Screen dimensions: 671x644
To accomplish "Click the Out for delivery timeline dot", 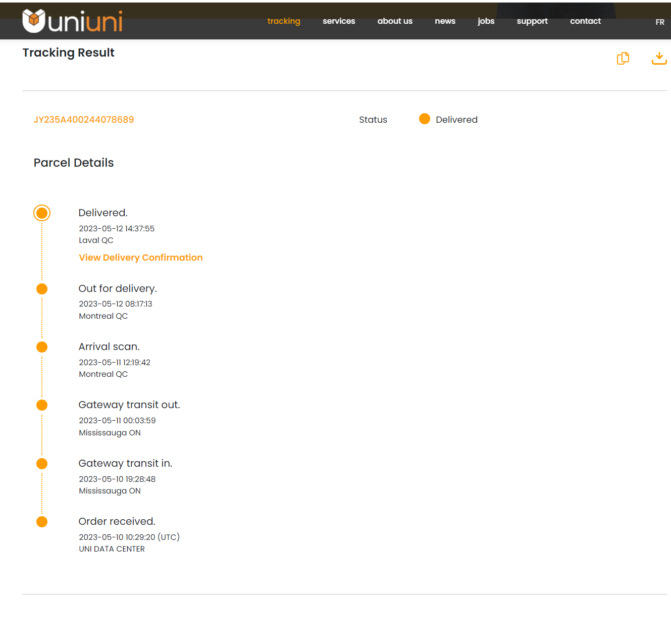I will pyautogui.click(x=42, y=289).
